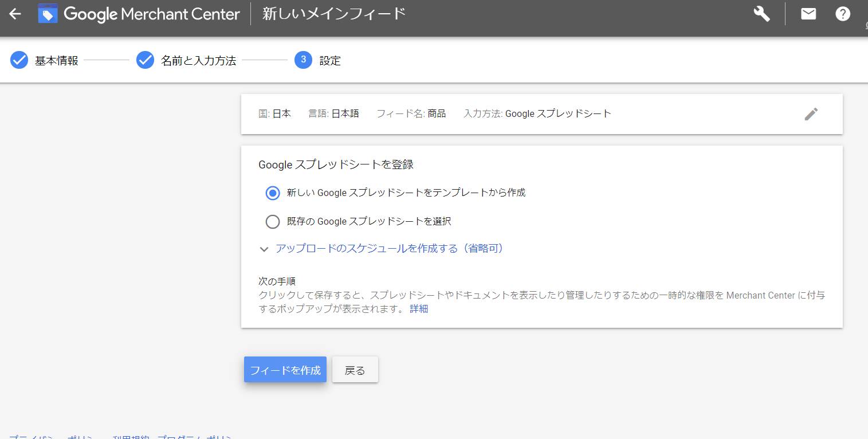Click the back arrow in header
Viewport: 868px width, 439px height.
pos(15,14)
